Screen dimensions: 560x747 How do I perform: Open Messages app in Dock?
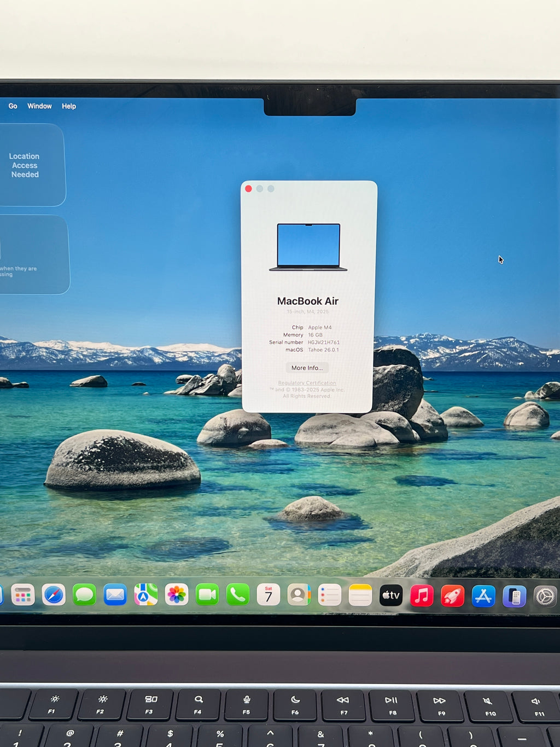[84, 595]
